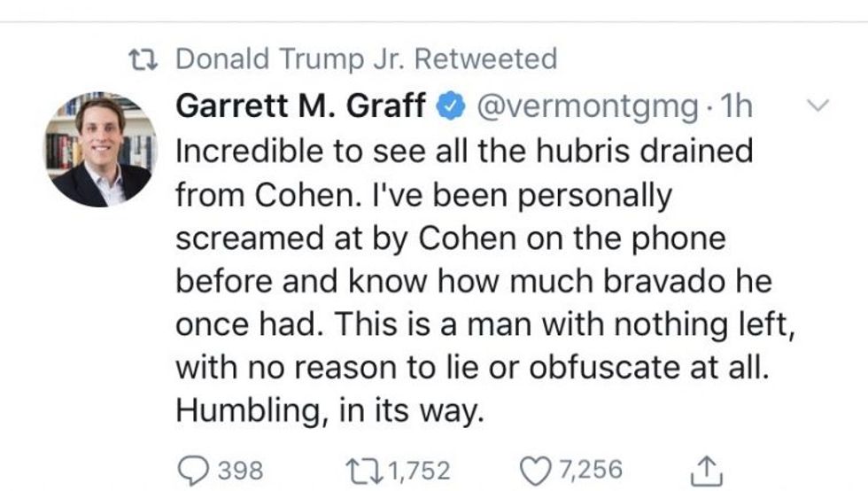Click the reply speech bubble icon
Image resolution: width=868 pixels, height=491 pixels.
(192, 467)
